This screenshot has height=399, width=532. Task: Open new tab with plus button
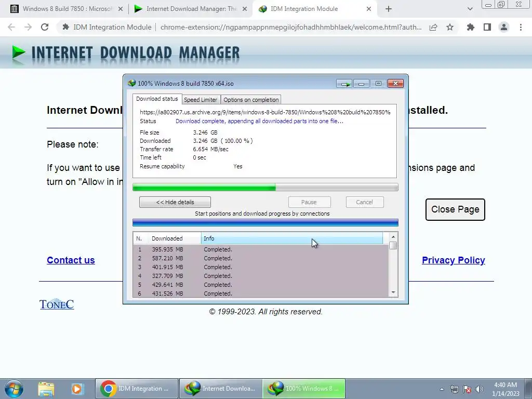click(x=389, y=9)
